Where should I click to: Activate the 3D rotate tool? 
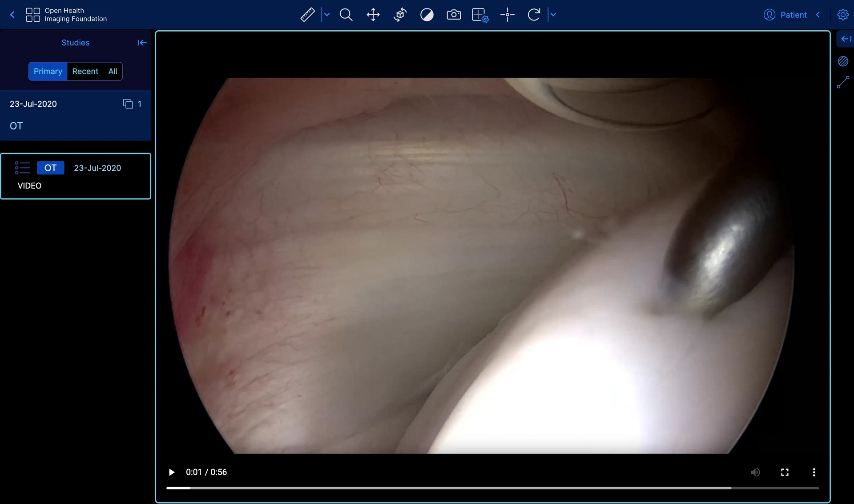[400, 15]
